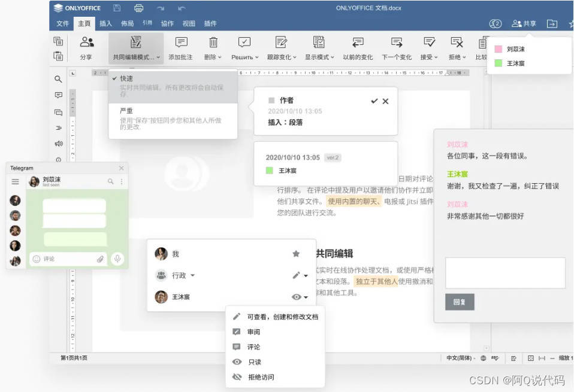Open the 显示模式 dropdown
The height and width of the screenshot is (392, 574).
click(x=319, y=48)
